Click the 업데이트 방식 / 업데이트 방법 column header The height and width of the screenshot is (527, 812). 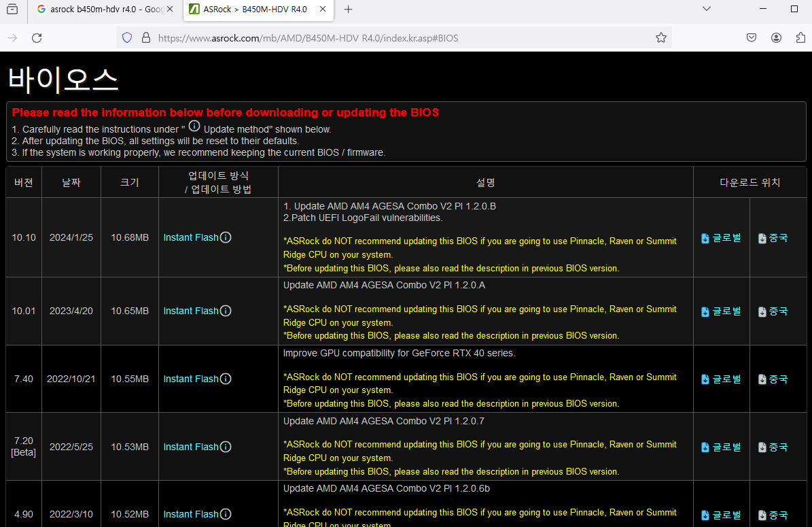tap(218, 182)
